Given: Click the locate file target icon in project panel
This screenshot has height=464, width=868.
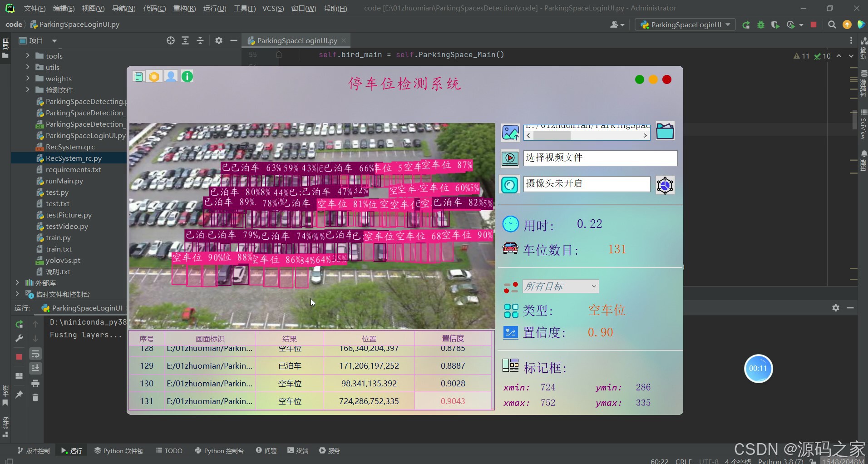Looking at the screenshot, I should click(171, 40).
